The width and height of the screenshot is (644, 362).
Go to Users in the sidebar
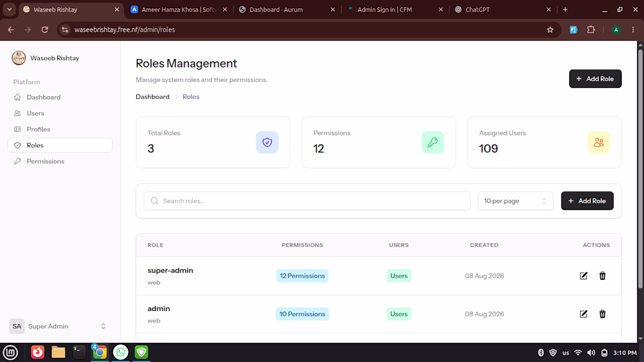60,114
